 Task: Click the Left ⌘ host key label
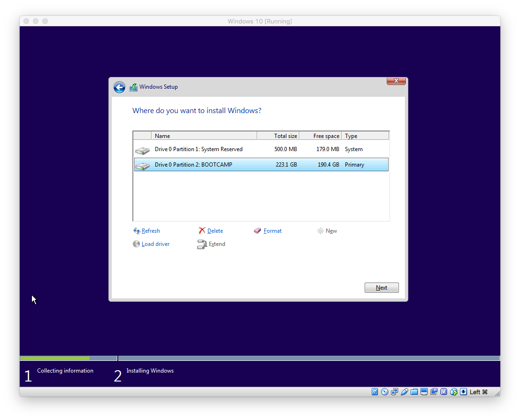point(479,392)
